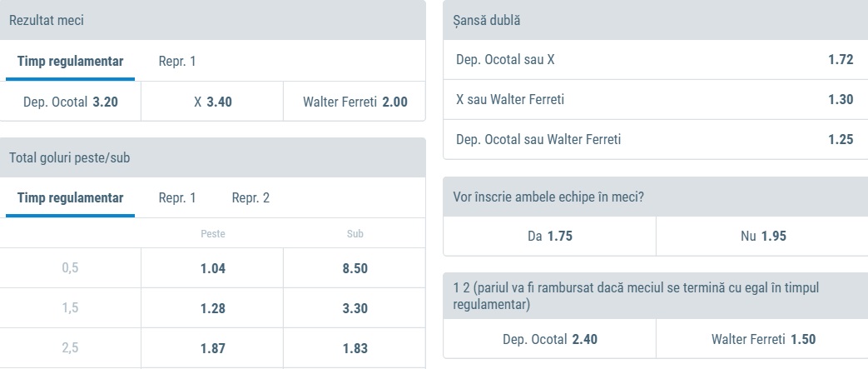Pick the draw X at 3.40
This screenshot has height=369, width=868.
(212, 102)
